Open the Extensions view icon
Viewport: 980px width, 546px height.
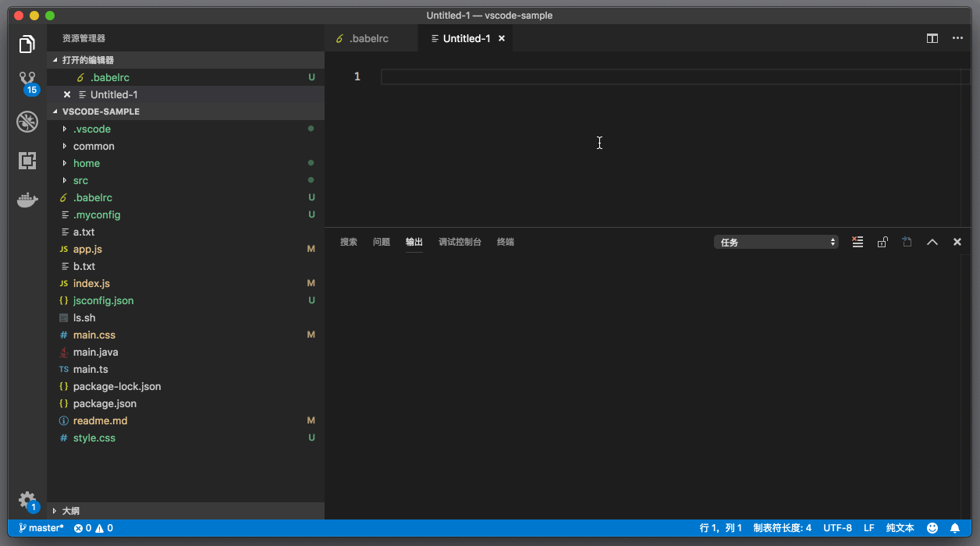(27, 161)
